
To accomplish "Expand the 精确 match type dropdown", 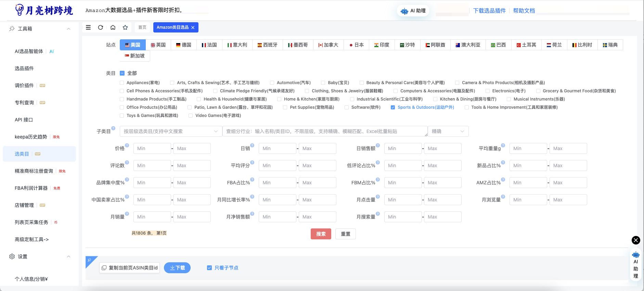I will tap(448, 131).
